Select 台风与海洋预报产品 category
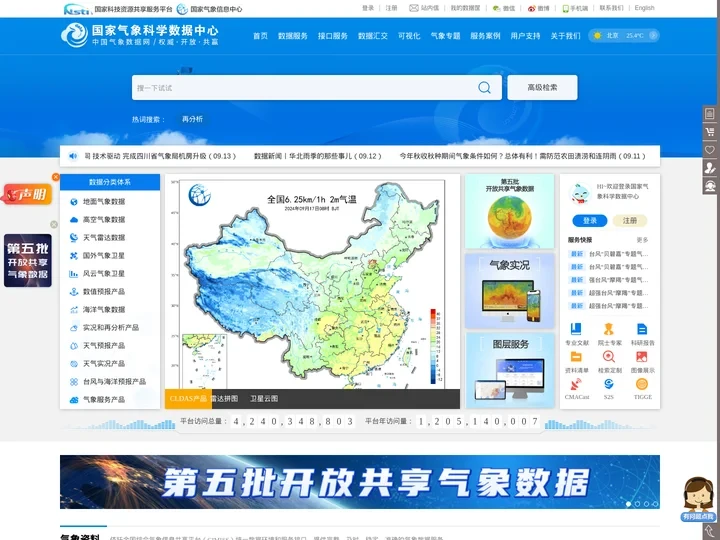The width and height of the screenshot is (720, 540). point(114,382)
